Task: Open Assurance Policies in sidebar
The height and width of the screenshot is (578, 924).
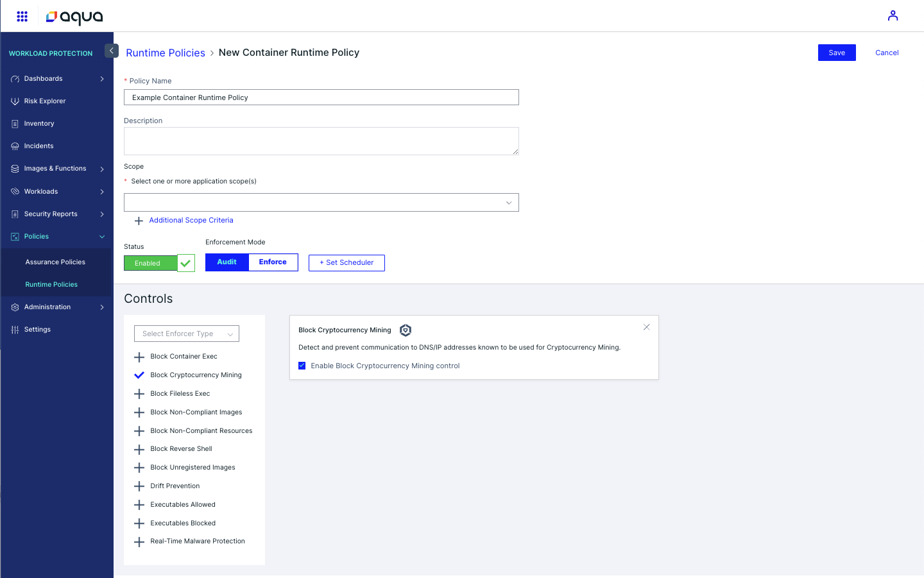Action: (55, 262)
